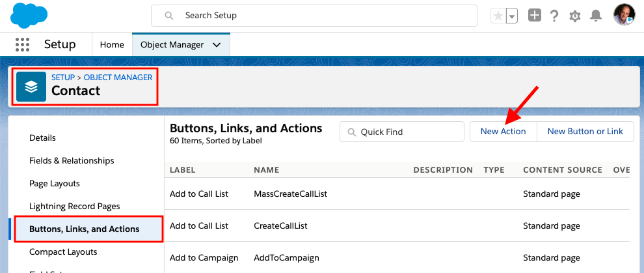Click the MassCreateCallList name cell
This screenshot has width=644, height=273.
click(x=290, y=194)
